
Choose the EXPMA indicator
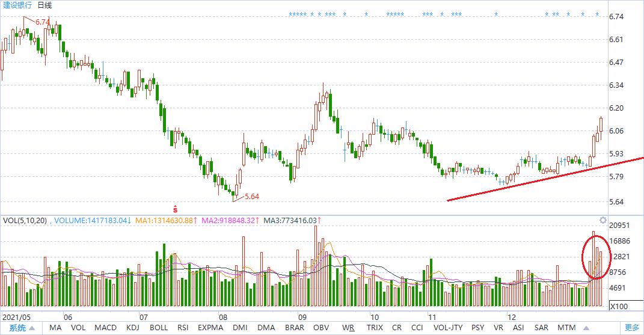click(210, 328)
